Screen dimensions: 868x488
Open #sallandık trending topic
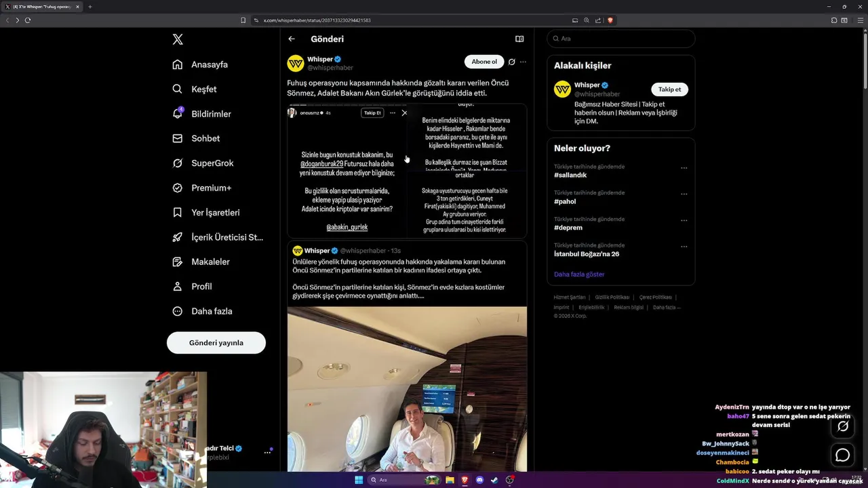pyautogui.click(x=570, y=175)
